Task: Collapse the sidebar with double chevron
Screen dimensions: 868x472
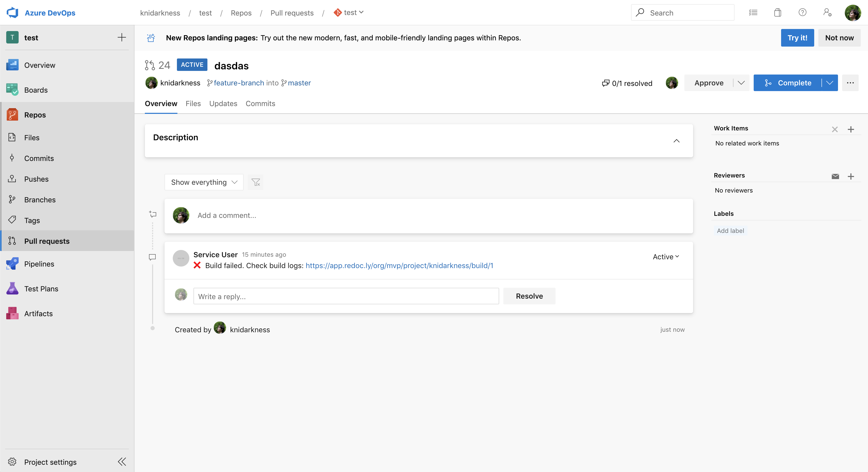Action: click(122, 462)
